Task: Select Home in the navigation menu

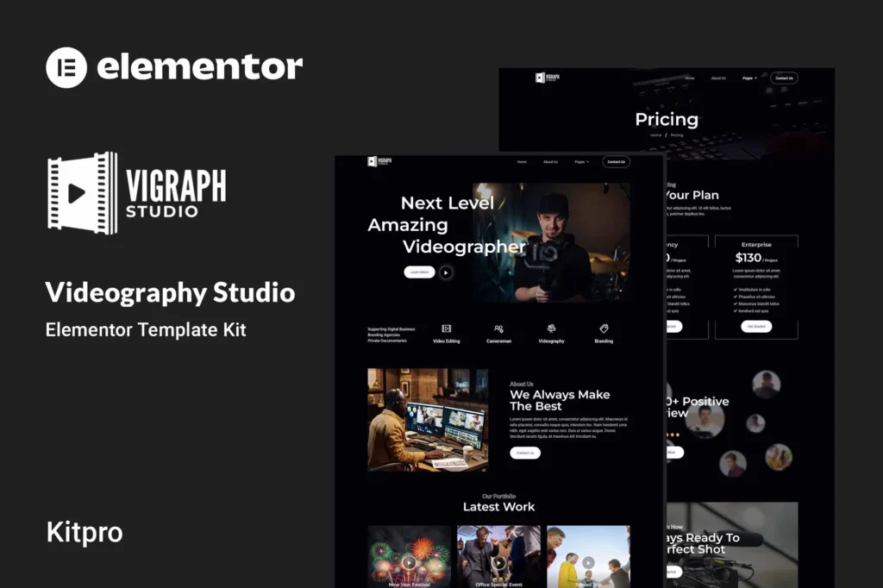Action: pos(521,161)
